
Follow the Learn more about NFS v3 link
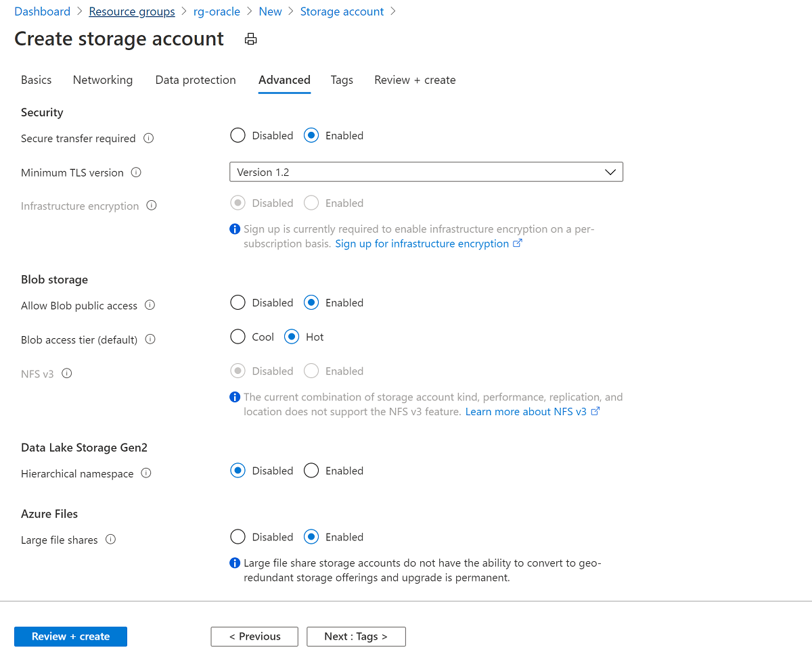click(526, 411)
